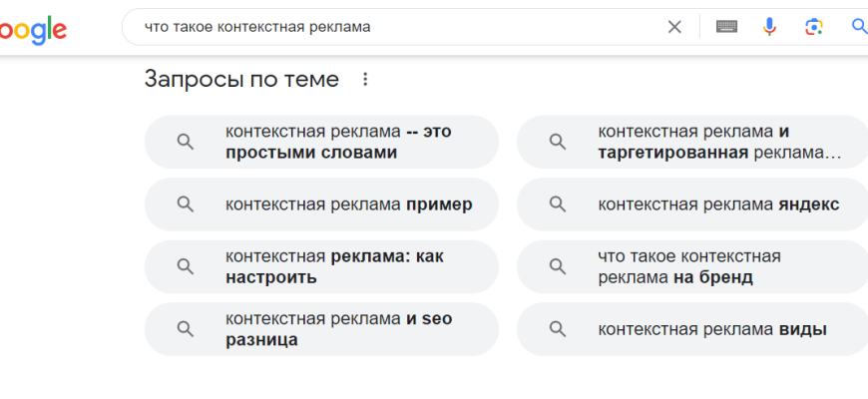
Task: Click magnifier icon beside 'контекстная реклама пример'
Action: tap(185, 204)
